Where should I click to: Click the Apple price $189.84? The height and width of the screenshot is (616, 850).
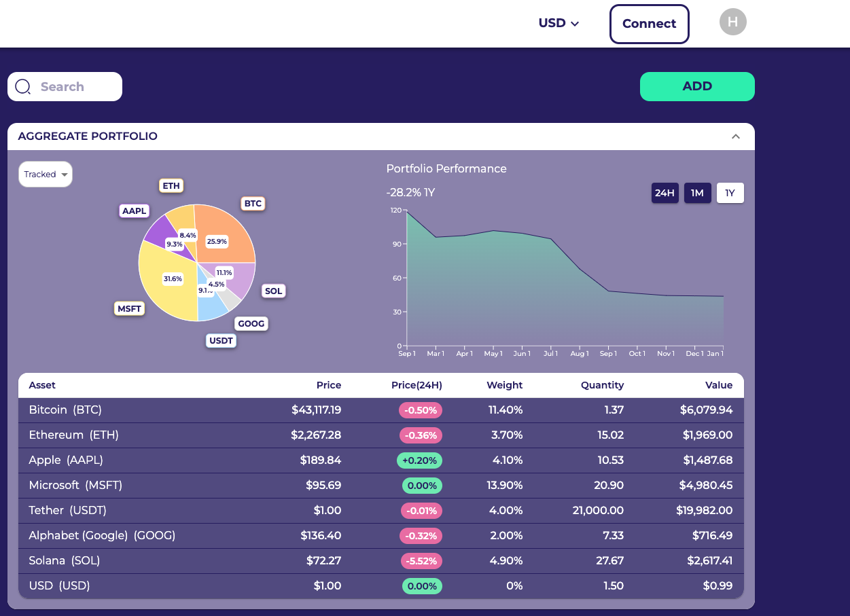321,460
